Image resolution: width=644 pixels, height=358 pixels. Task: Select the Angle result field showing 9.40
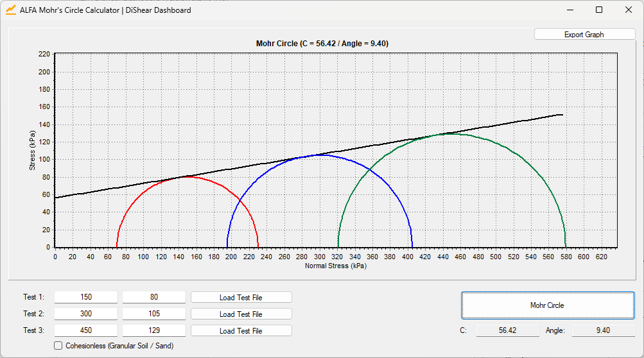603,330
